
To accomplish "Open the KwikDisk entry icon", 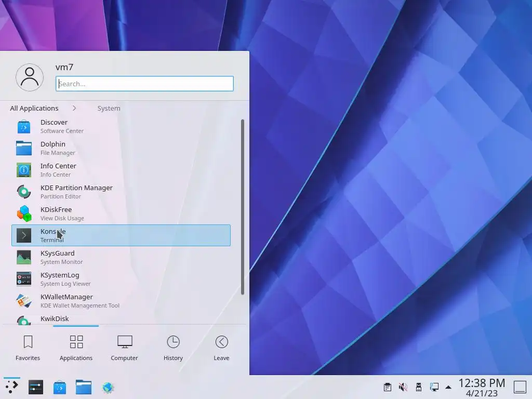I will point(24,320).
